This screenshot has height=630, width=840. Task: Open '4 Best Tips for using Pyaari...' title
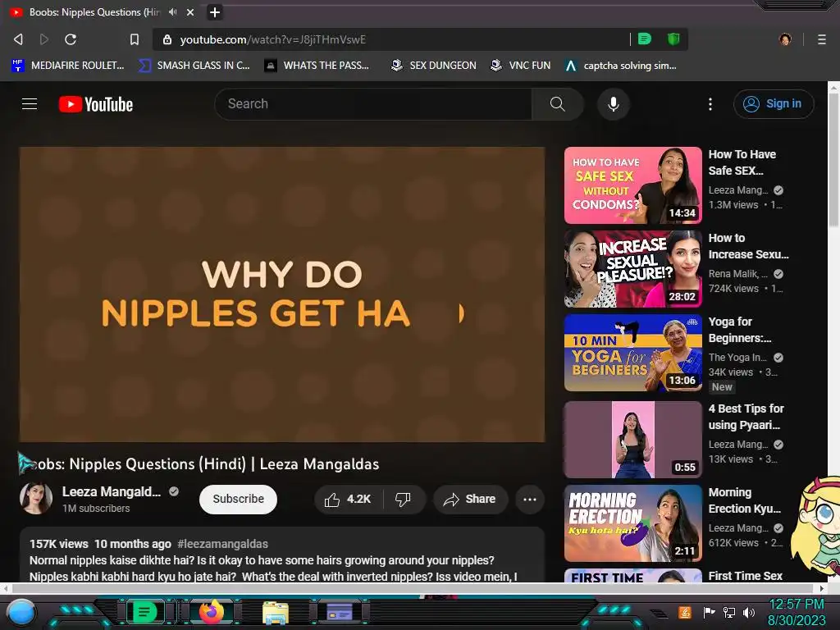click(746, 417)
